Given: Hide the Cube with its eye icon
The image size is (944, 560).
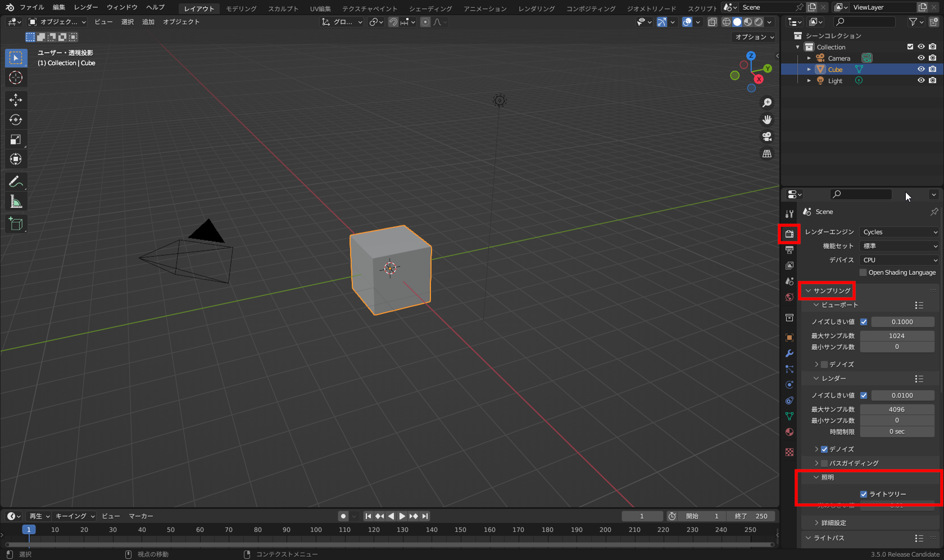Looking at the screenshot, I should [921, 69].
